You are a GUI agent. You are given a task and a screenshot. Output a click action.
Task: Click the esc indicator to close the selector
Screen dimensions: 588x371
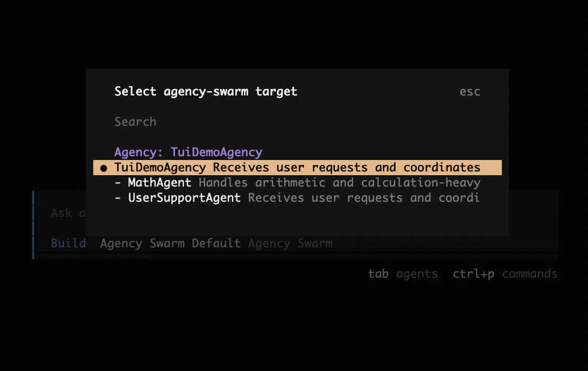[x=469, y=92]
